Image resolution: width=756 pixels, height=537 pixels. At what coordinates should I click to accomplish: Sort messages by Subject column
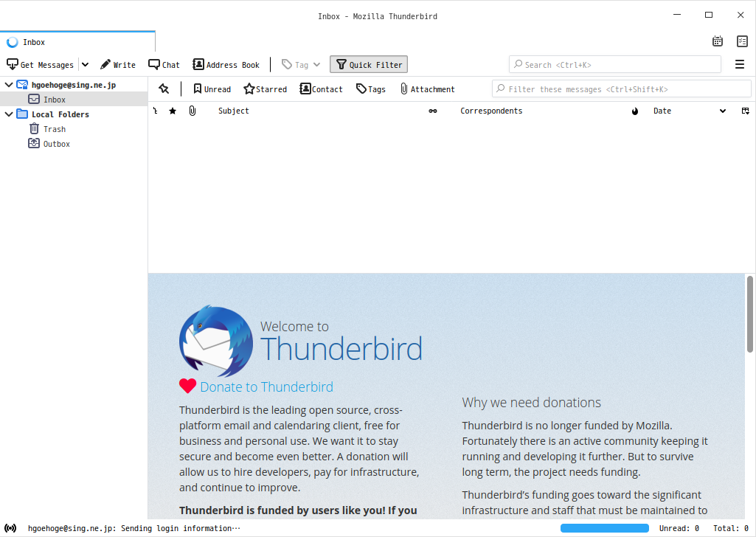pyautogui.click(x=233, y=111)
